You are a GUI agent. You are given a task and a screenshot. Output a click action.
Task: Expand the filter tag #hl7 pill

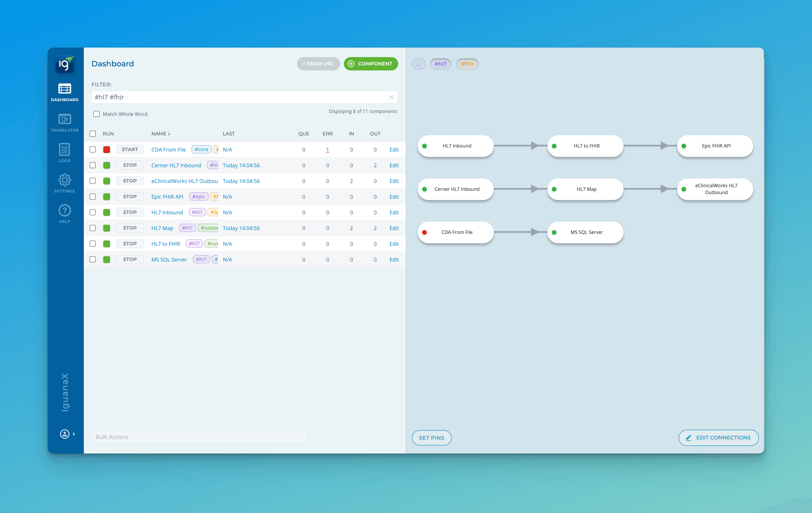click(x=440, y=64)
